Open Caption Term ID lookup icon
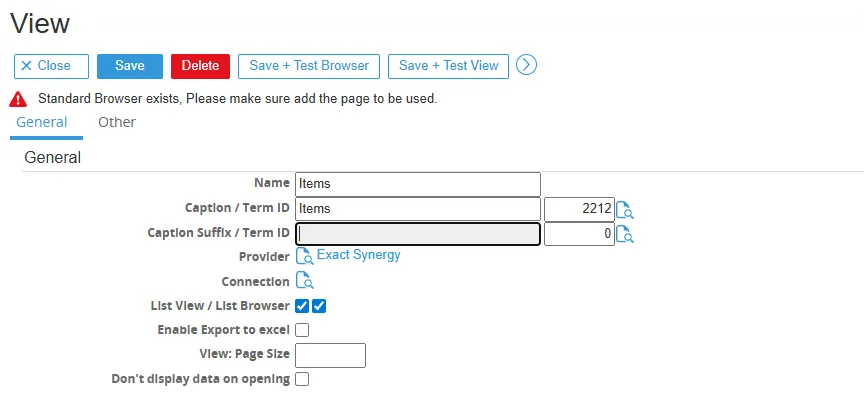Screen dimensions: 864x405 point(625,210)
